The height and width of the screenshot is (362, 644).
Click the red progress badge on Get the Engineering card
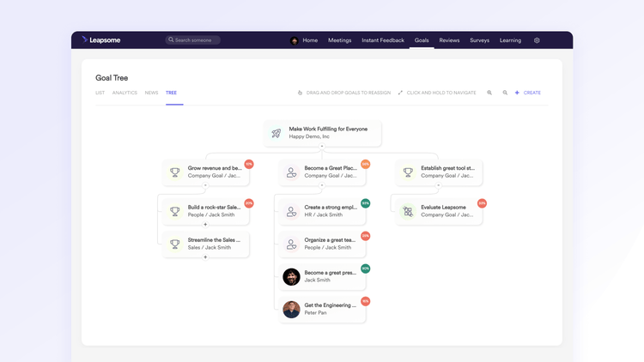click(366, 301)
